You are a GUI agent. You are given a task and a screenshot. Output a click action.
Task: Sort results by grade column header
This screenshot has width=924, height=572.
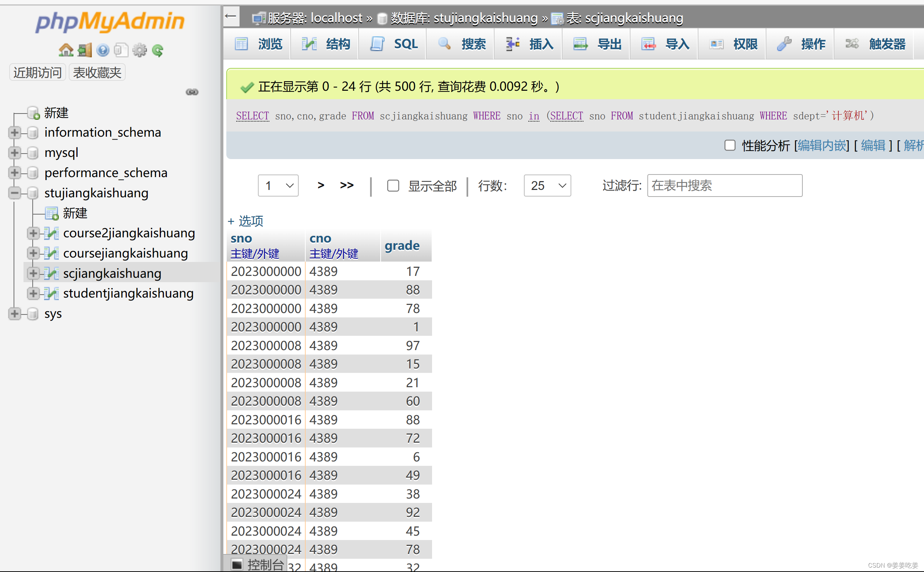[x=402, y=246]
